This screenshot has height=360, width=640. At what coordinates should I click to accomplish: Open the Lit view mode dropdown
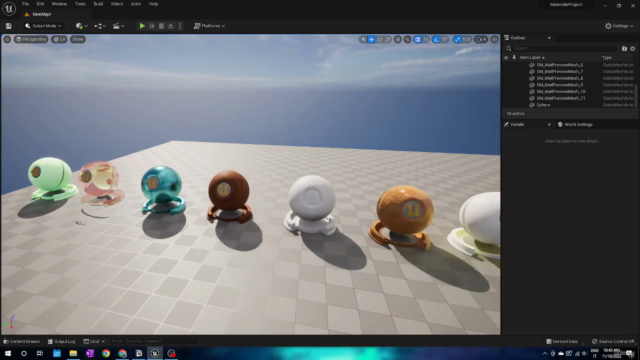click(60, 39)
